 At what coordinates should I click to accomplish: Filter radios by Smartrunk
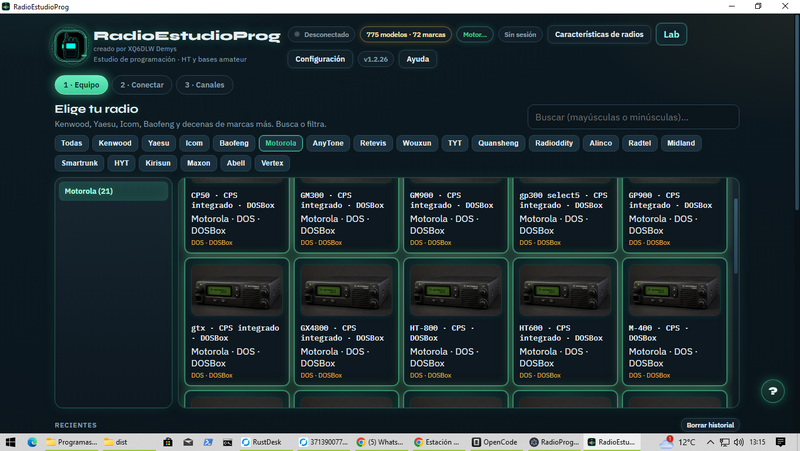pyautogui.click(x=80, y=163)
